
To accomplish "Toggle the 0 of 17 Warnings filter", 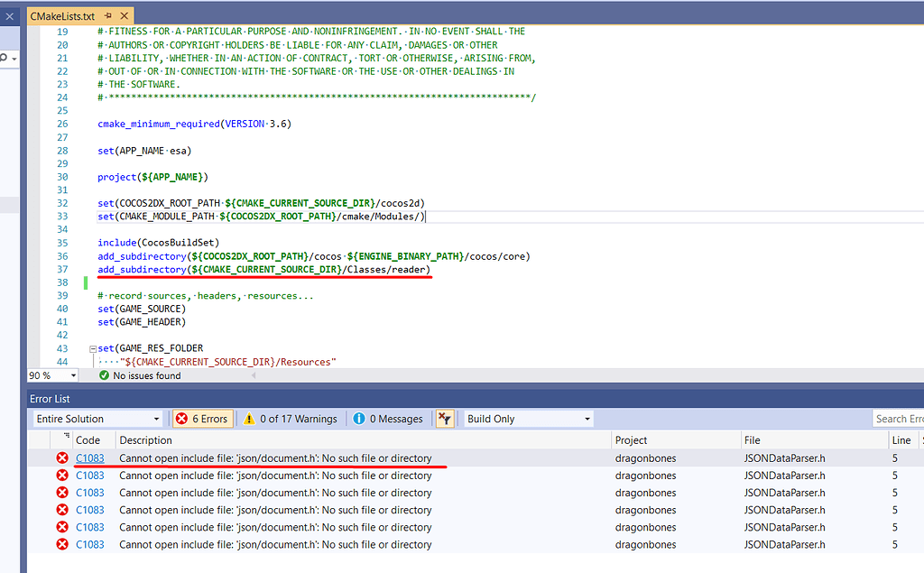I will [x=291, y=419].
